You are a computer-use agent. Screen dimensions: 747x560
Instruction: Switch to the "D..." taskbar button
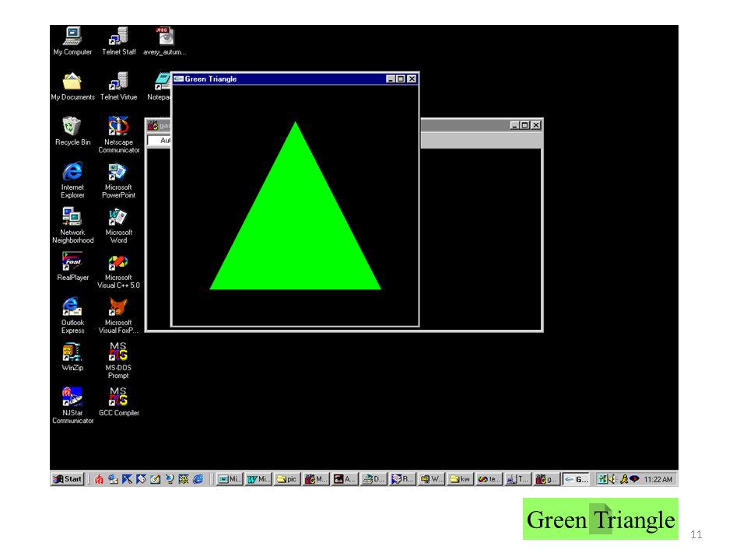[x=373, y=479]
